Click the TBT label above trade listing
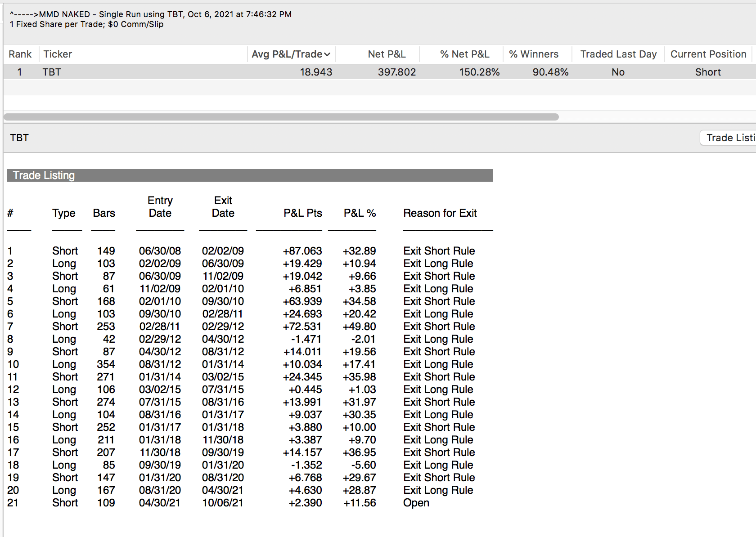756x537 pixels. click(x=19, y=138)
